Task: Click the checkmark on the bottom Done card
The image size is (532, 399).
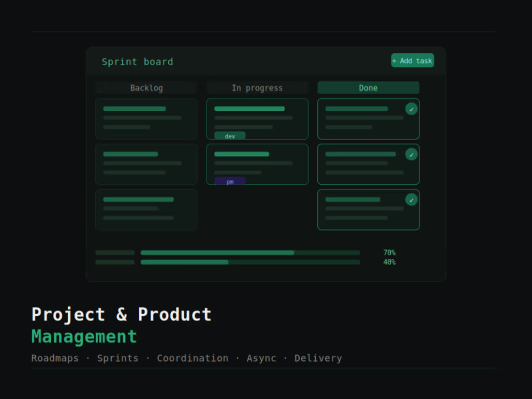Action: click(x=412, y=199)
